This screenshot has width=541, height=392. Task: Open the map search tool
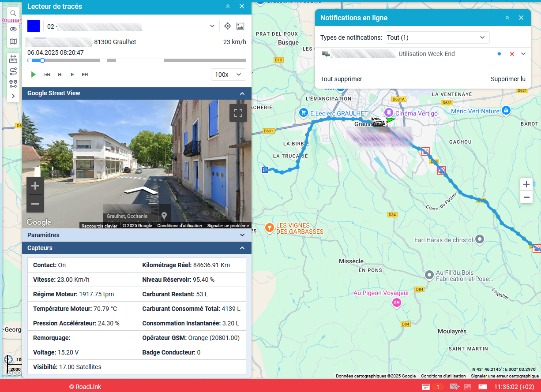pos(13,13)
